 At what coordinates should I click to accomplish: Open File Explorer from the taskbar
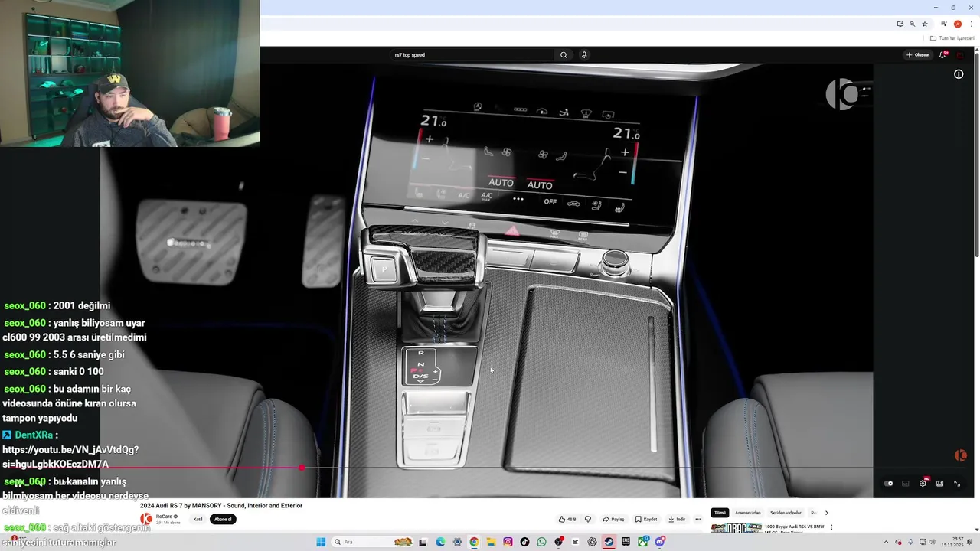491,542
